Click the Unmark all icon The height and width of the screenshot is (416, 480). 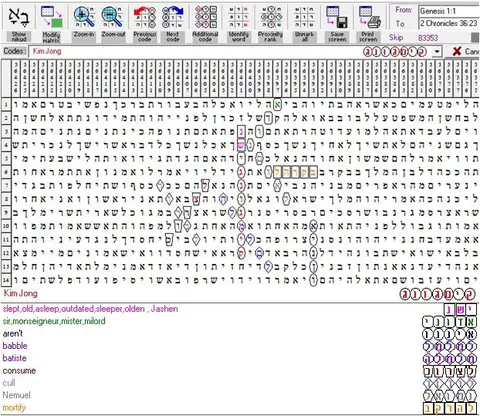point(304,17)
